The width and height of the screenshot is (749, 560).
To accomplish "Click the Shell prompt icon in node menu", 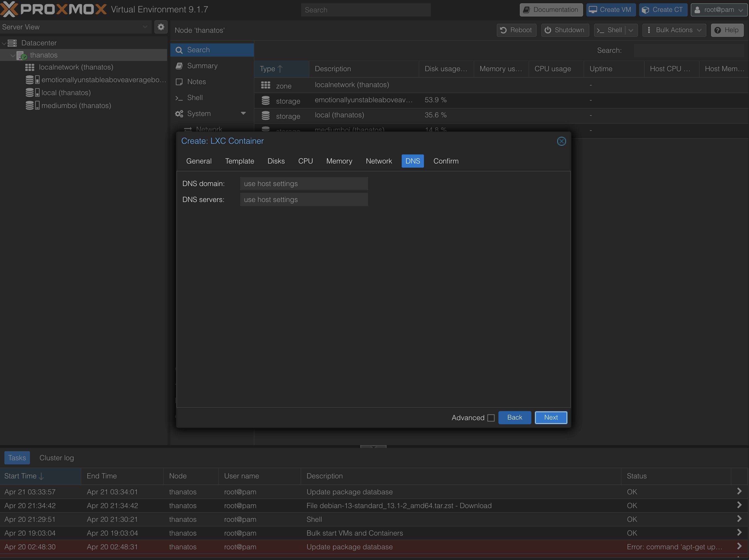I will (x=179, y=98).
